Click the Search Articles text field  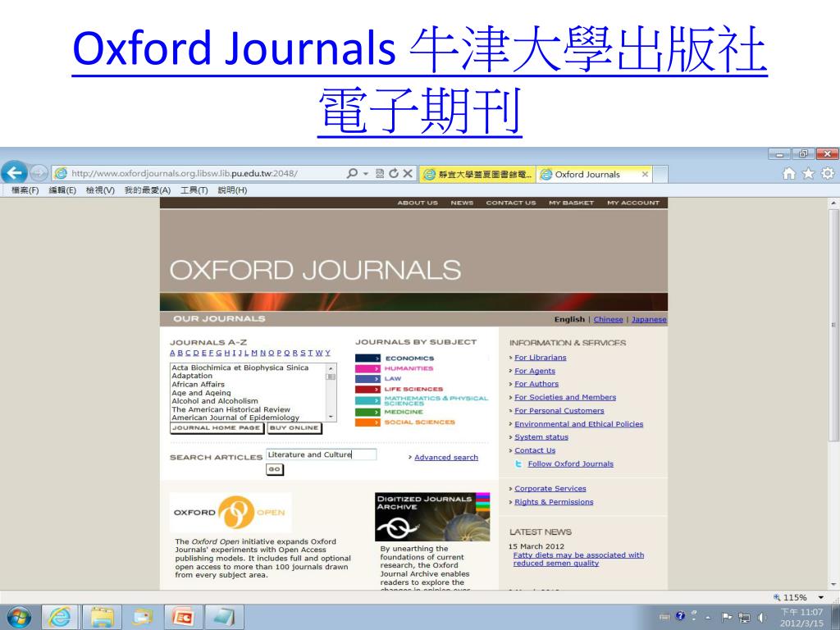tap(322, 454)
